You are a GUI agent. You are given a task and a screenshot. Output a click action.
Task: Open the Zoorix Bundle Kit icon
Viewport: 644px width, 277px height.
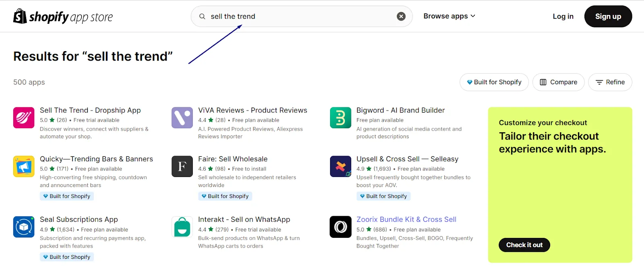[341, 227]
